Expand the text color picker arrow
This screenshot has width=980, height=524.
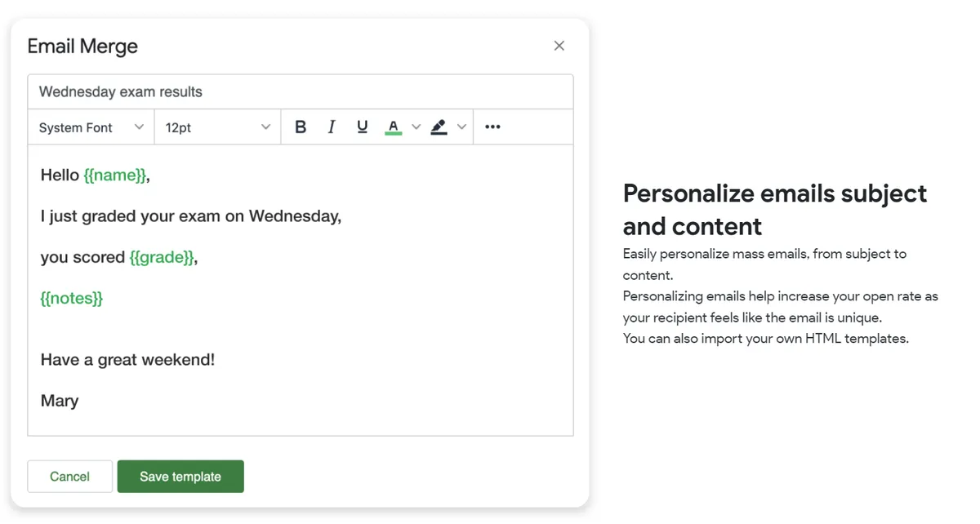[x=416, y=127]
